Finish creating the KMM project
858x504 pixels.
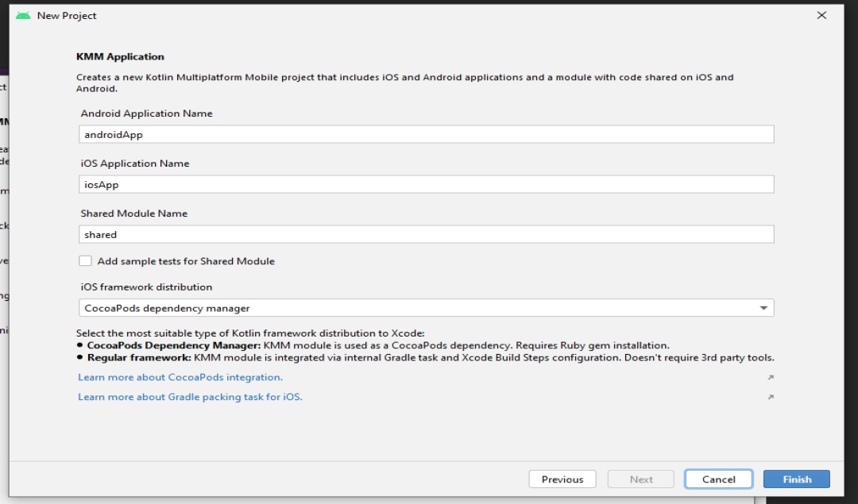[x=797, y=479]
